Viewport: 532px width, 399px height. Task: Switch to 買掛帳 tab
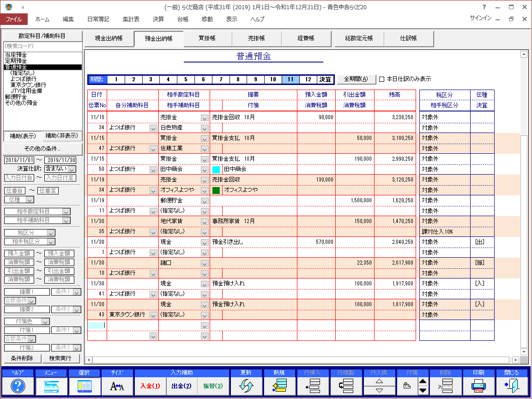[207, 38]
